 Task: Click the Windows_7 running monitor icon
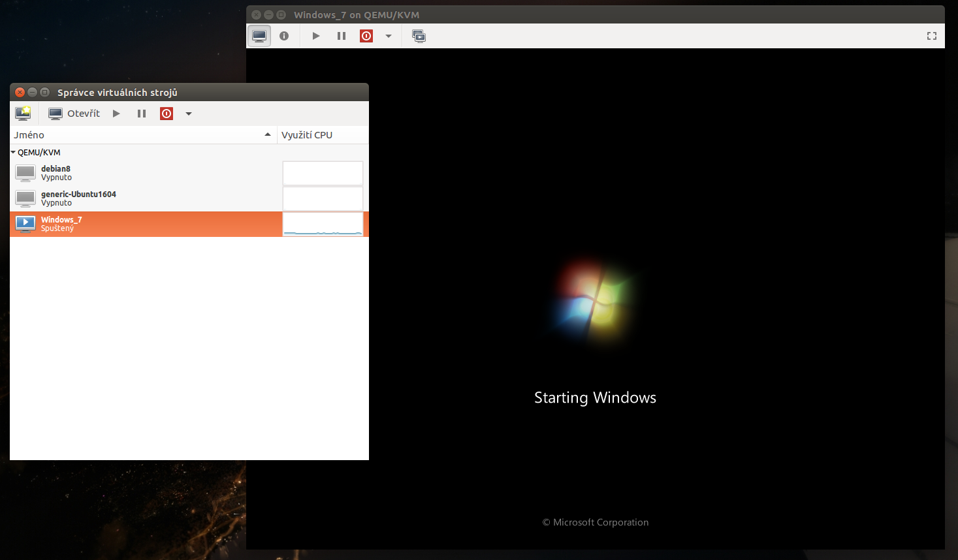click(25, 224)
